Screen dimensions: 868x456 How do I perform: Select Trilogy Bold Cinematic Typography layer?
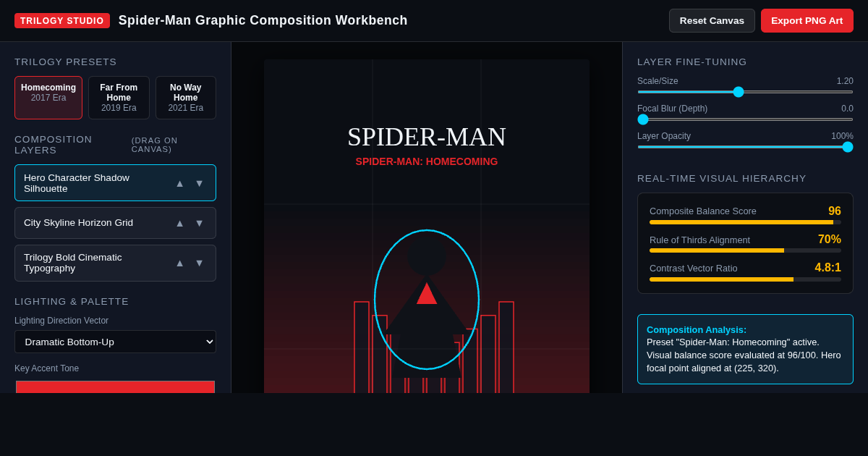(115, 263)
